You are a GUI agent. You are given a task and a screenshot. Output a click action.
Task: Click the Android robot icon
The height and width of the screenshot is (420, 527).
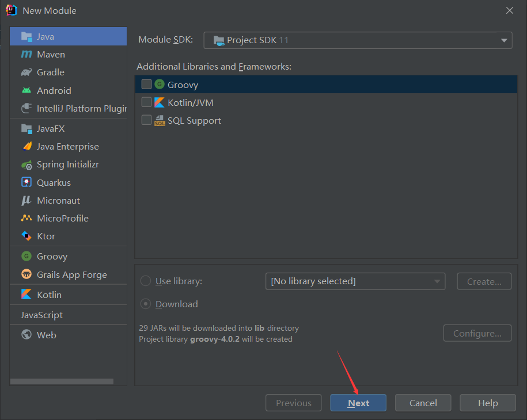(x=26, y=90)
